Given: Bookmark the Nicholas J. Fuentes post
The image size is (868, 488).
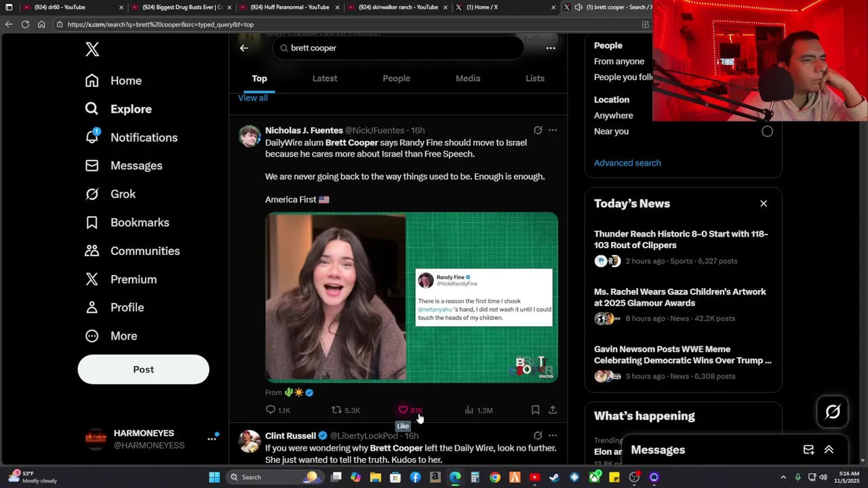Looking at the screenshot, I should click(x=535, y=410).
